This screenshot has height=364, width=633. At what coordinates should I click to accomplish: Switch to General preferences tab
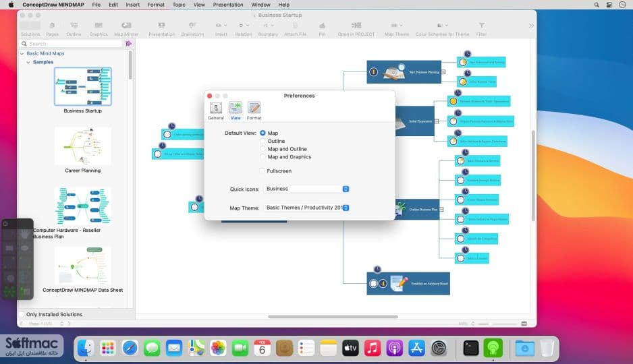pyautogui.click(x=216, y=111)
